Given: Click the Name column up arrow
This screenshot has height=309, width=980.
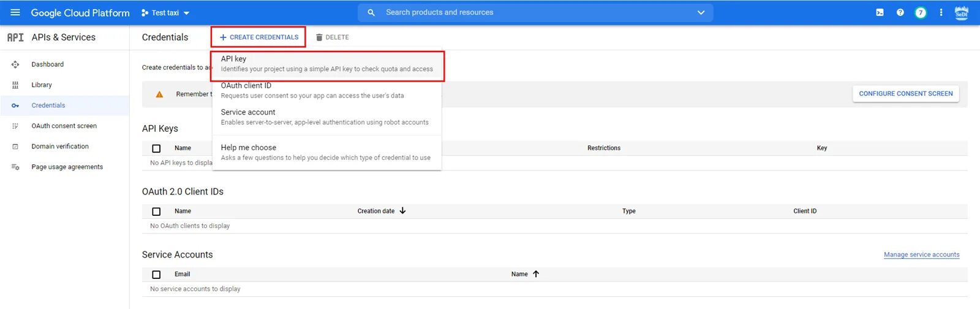Looking at the screenshot, I should [536, 274].
